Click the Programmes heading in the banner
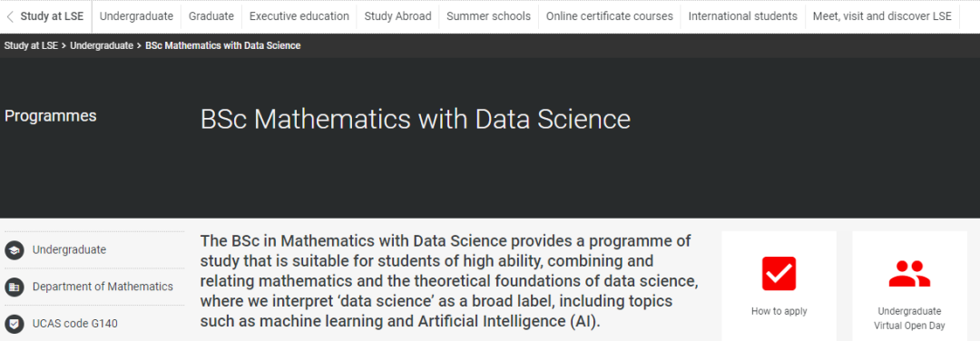Screen dimensions: 980x341 [51, 116]
